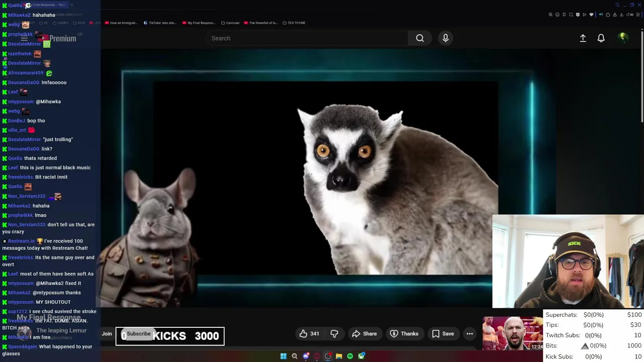Open 'My Final Respons...' bookmark
The height and width of the screenshot is (362, 644).
(199, 23)
